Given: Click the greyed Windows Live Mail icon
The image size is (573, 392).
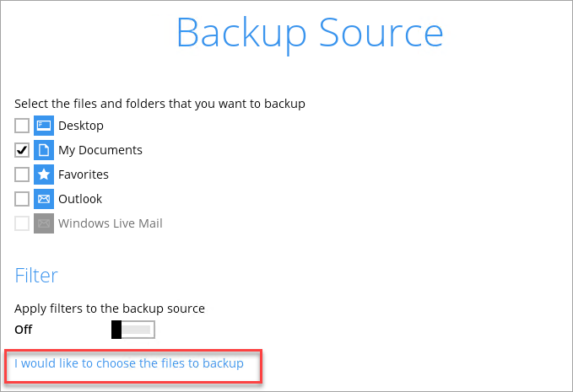Looking at the screenshot, I should pyautogui.click(x=44, y=223).
